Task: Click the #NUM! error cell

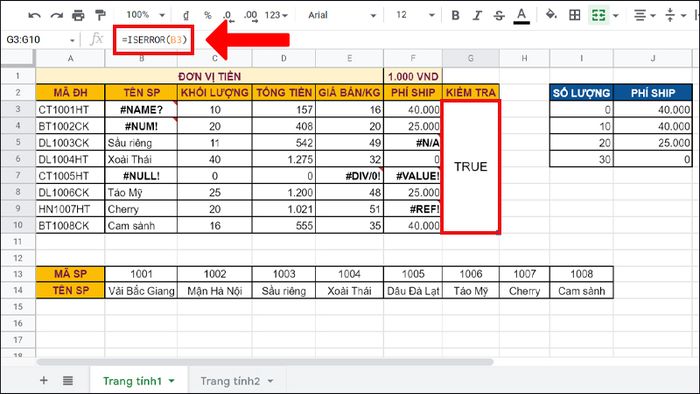Action: [x=141, y=126]
